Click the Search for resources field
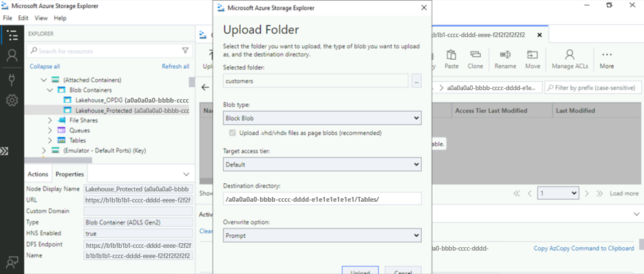 pos(109,51)
